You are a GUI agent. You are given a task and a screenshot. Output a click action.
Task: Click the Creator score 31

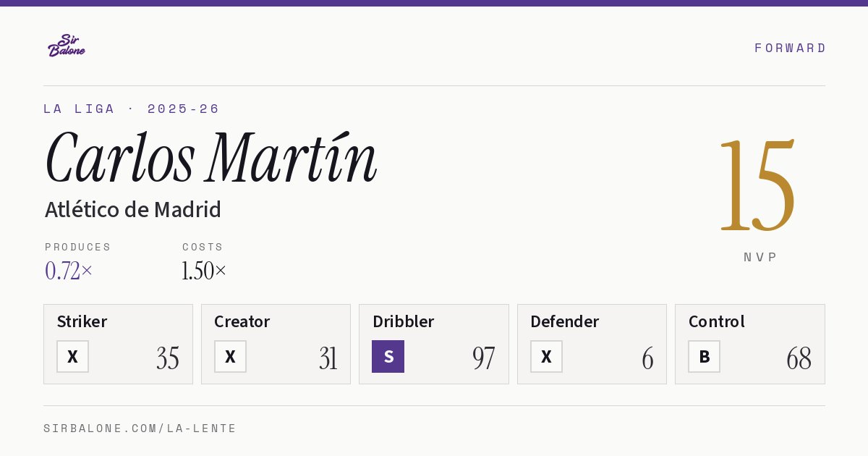coord(328,358)
